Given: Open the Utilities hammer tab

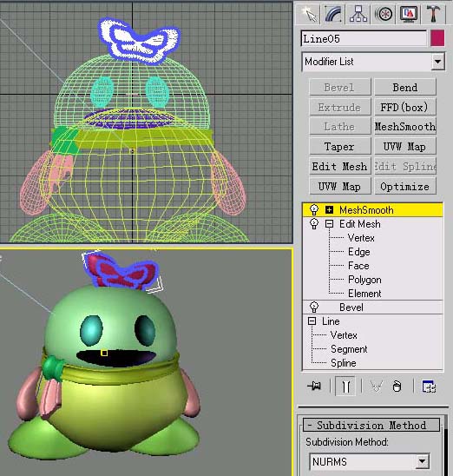Looking at the screenshot, I should tap(433, 14).
